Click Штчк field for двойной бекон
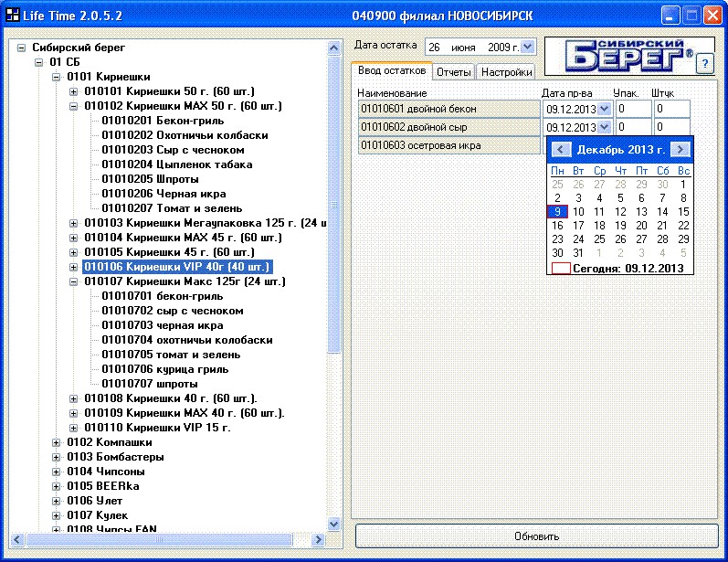728x562 pixels. tap(671, 109)
